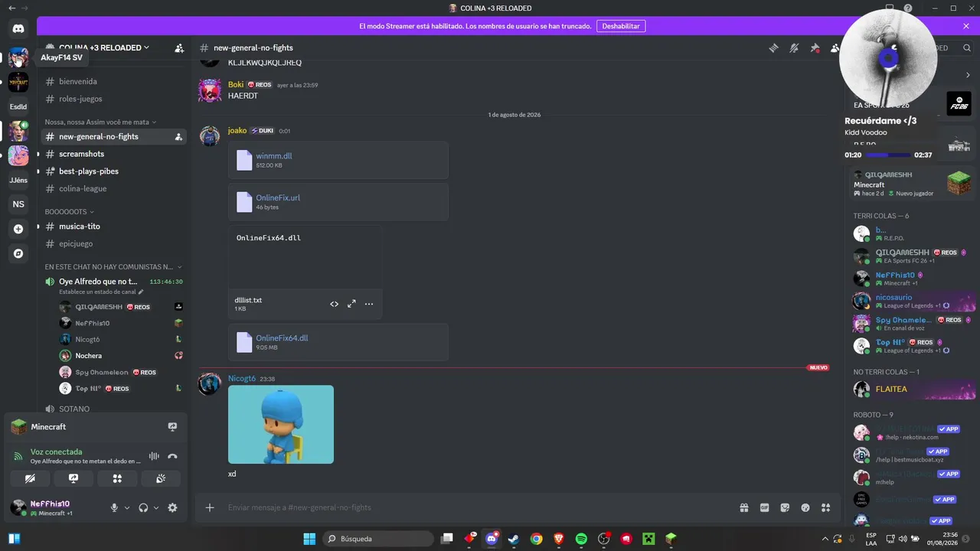The width and height of the screenshot is (980, 551).
Task: Open Windows Start menu
Action: click(x=309, y=539)
